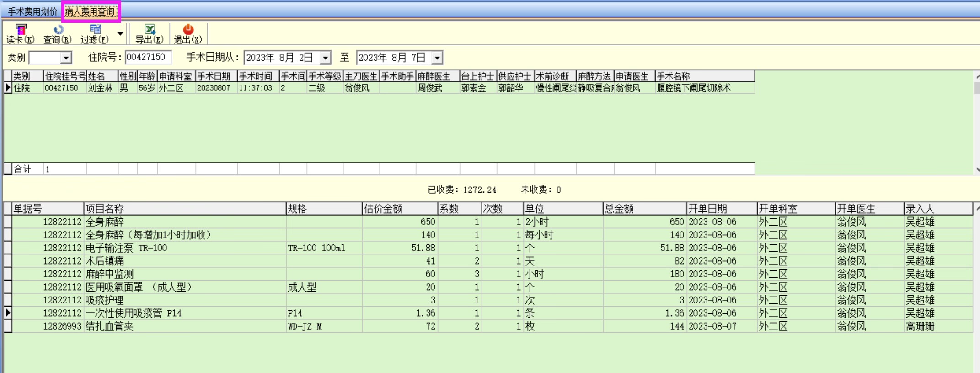
Task: Click the 未收费 unpaid amount label
Action: tap(541, 189)
